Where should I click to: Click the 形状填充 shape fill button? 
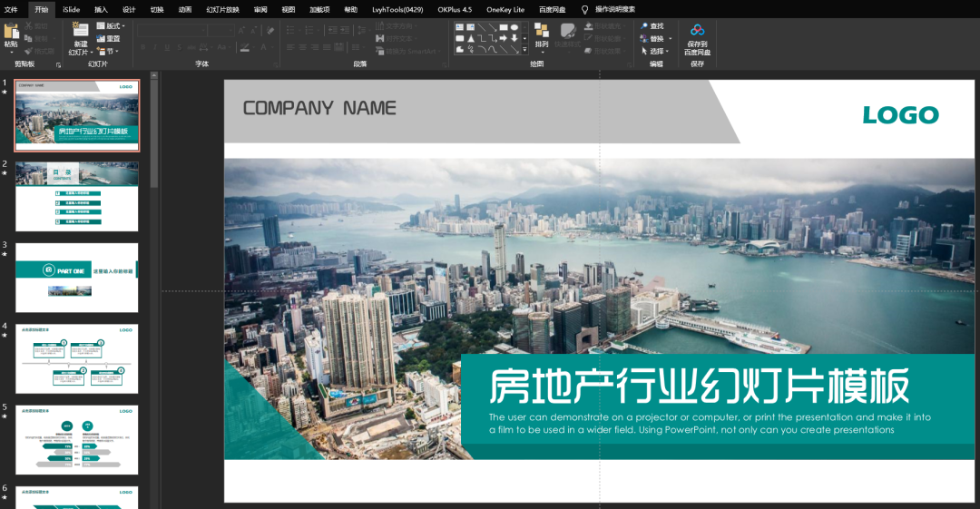tap(603, 26)
